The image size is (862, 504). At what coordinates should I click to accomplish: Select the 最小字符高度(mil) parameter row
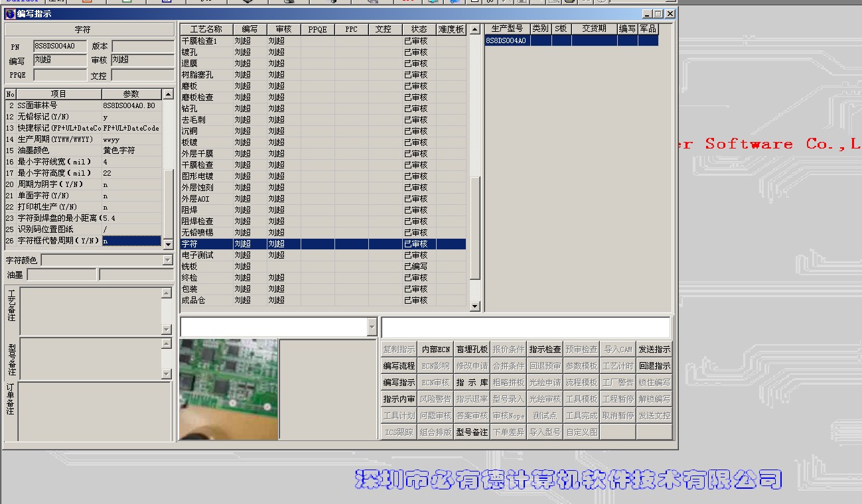pyautogui.click(x=83, y=173)
